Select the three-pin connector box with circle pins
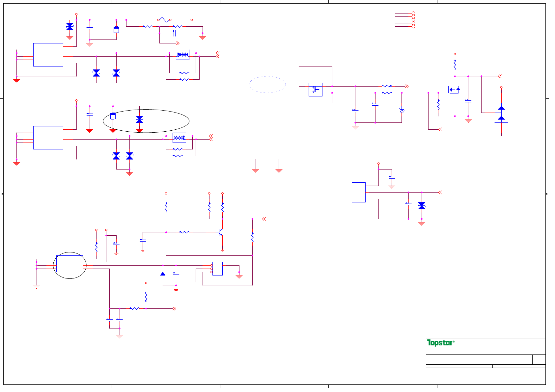The image size is (555, 392). pyautogui.click(x=217, y=269)
